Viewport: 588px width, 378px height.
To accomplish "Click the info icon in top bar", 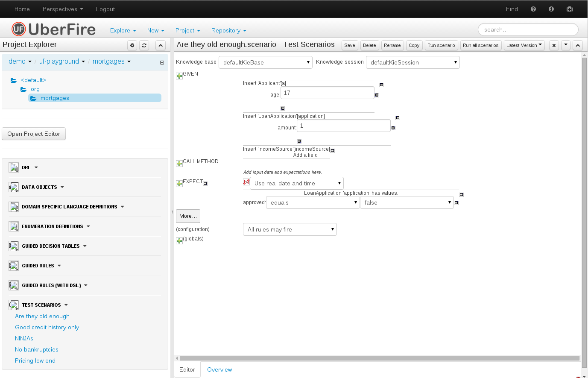I will [551, 9].
